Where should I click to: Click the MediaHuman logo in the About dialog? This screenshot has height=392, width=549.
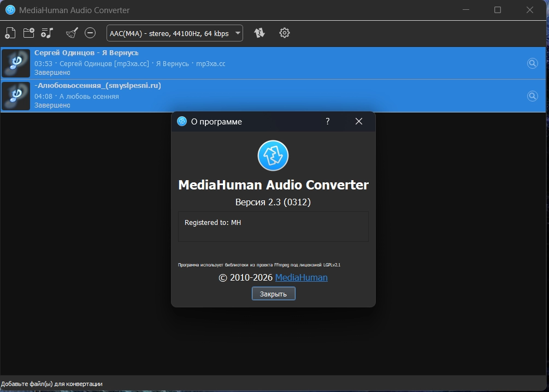click(x=273, y=156)
